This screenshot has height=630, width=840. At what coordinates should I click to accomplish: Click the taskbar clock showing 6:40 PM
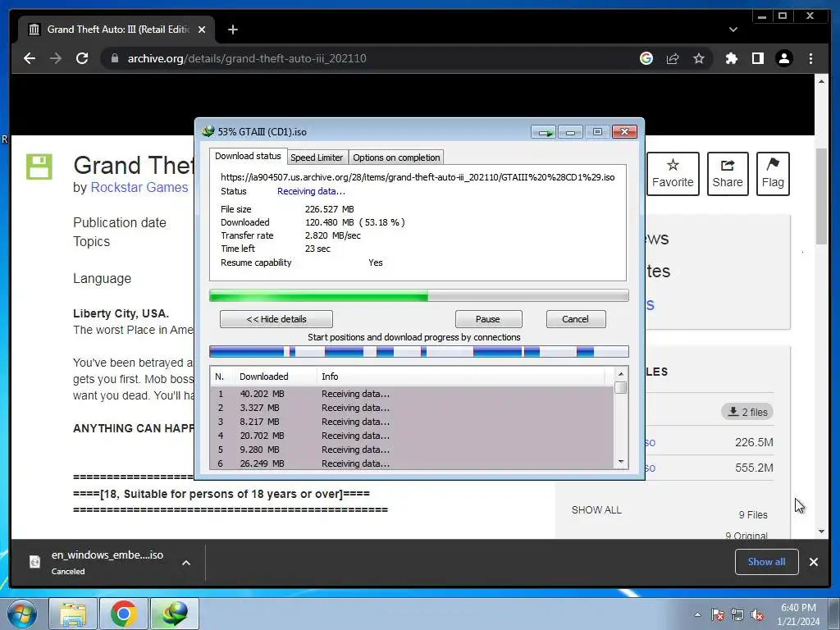point(798,614)
